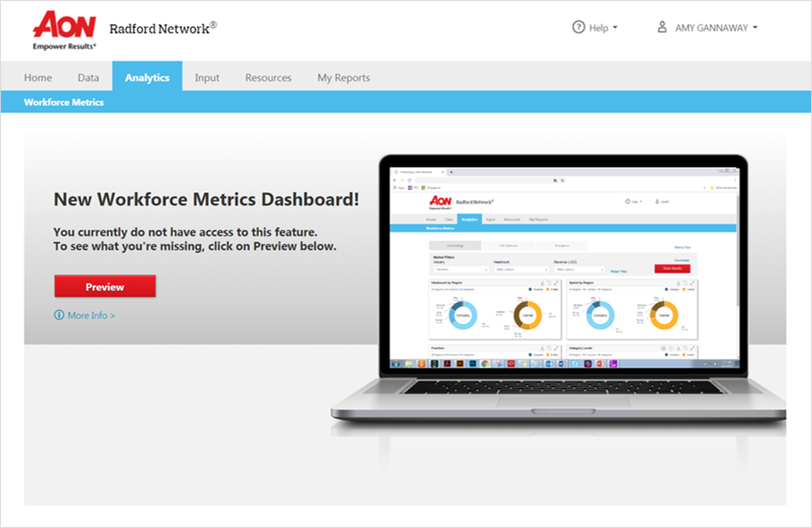Image resolution: width=812 pixels, height=528 pixels.
Task: Click the AMY GANNAWAY user name
Action: pyautogui.click(x=711, y=28)
